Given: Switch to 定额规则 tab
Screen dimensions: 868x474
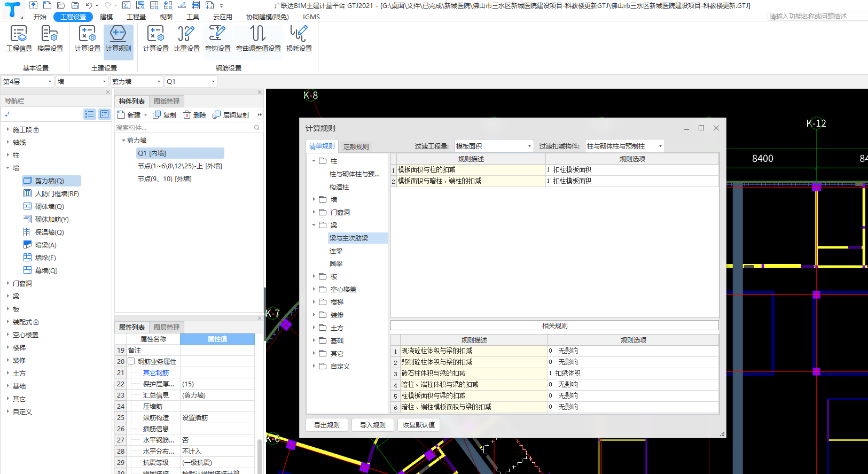Looking at the screenshot, I should coord(356,146).
